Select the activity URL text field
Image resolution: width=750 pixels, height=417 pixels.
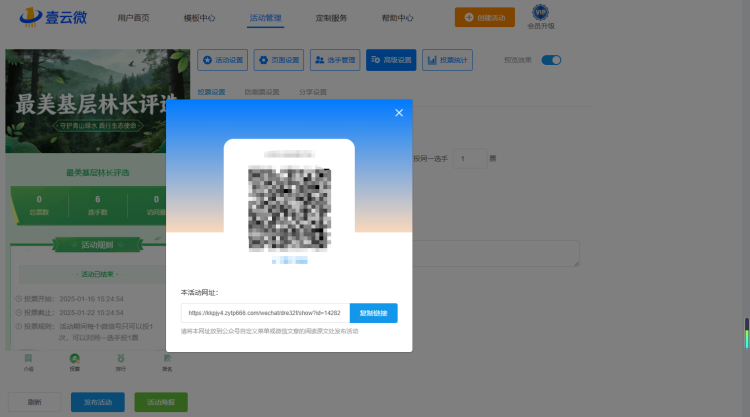click(265, 313)
